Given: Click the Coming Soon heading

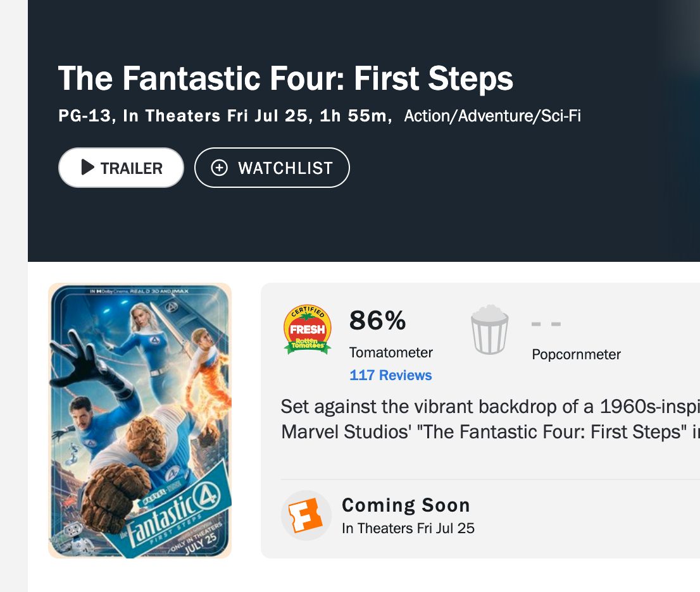Looking at the screenshot, I should [x=406, y=505].
